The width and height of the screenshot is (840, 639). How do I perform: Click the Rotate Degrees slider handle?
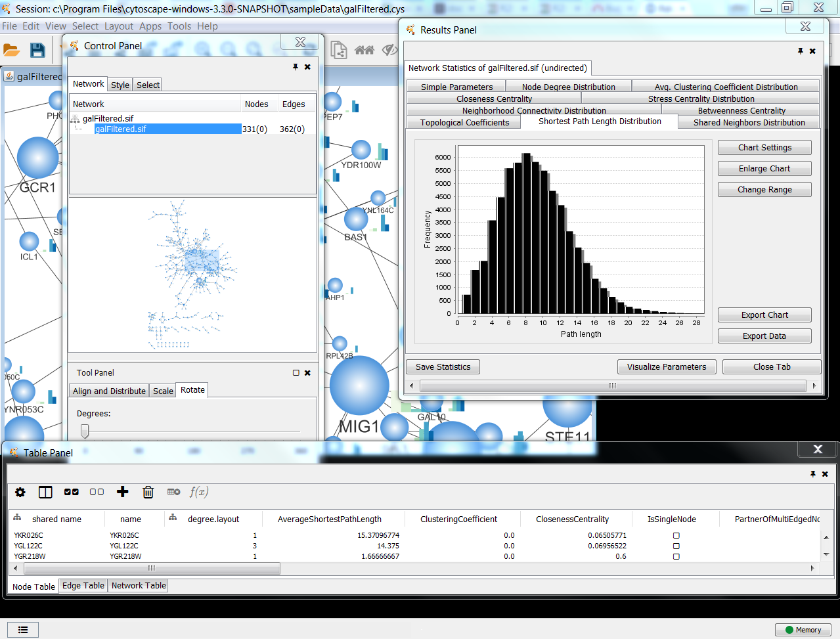(x=85, y=431)
